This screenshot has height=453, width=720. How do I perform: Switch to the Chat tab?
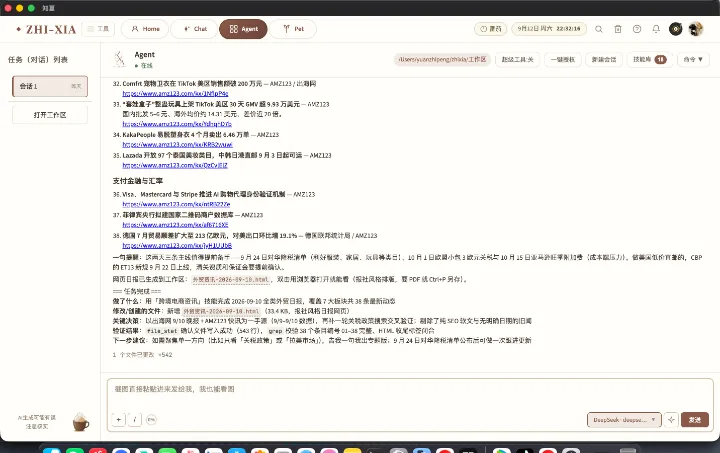pyautogui.click(x=195, y=29)
